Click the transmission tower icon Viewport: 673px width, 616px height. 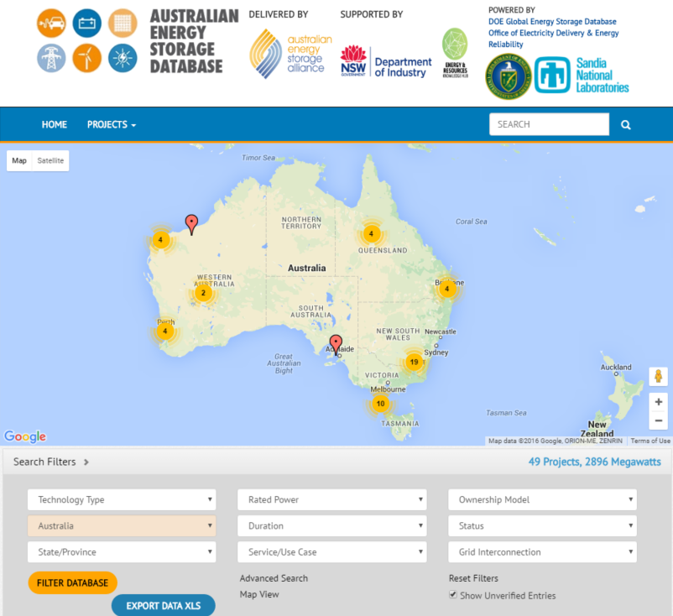click(x=51, y=58)
